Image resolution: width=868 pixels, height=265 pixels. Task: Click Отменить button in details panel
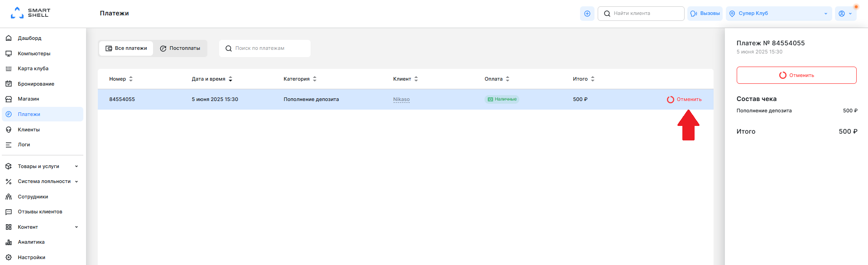[x=796, y=75]
